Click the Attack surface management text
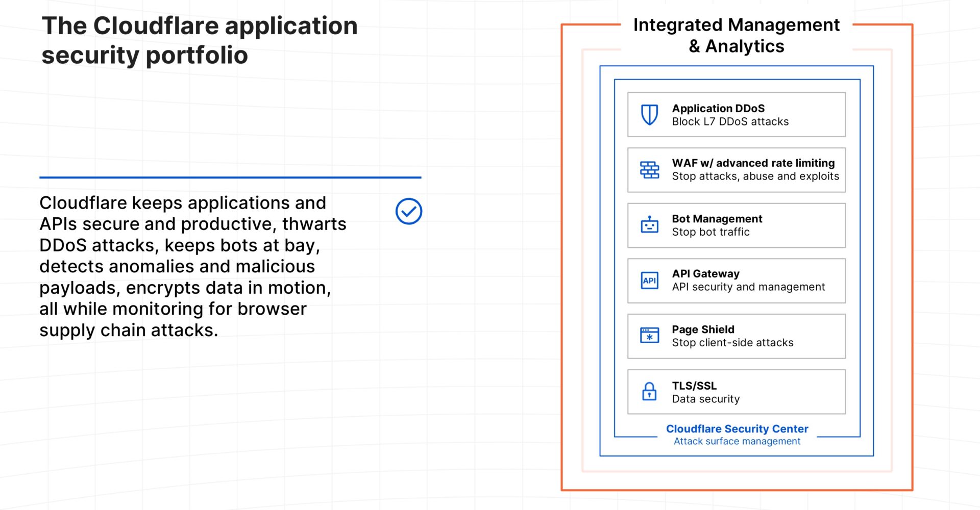This screenshot has height=510, width=980. coord(737,441)
